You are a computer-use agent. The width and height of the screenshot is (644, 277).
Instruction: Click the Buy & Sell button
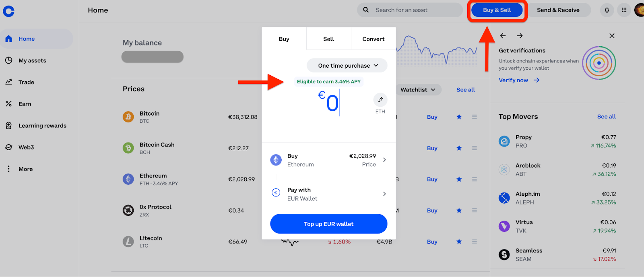497,10
